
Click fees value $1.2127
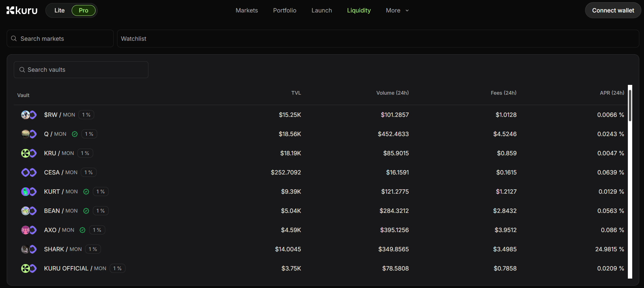point(506,192)
